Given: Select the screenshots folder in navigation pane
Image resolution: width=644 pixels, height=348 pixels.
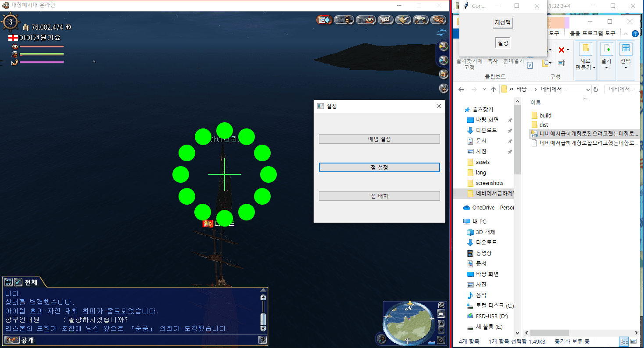Looking at the screenshot, I should (485, 183).
